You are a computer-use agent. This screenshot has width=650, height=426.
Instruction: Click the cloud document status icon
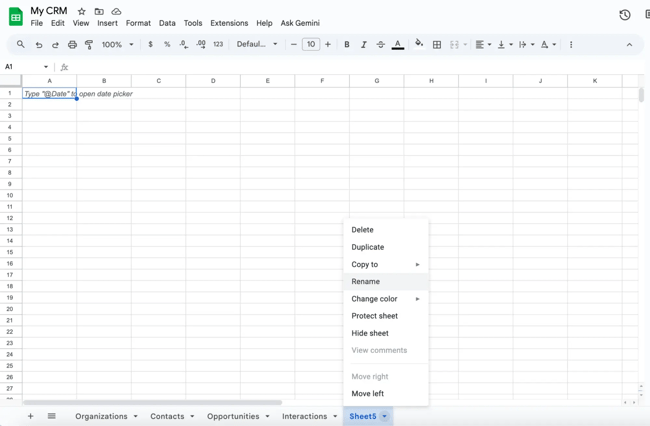pos(116,11)
